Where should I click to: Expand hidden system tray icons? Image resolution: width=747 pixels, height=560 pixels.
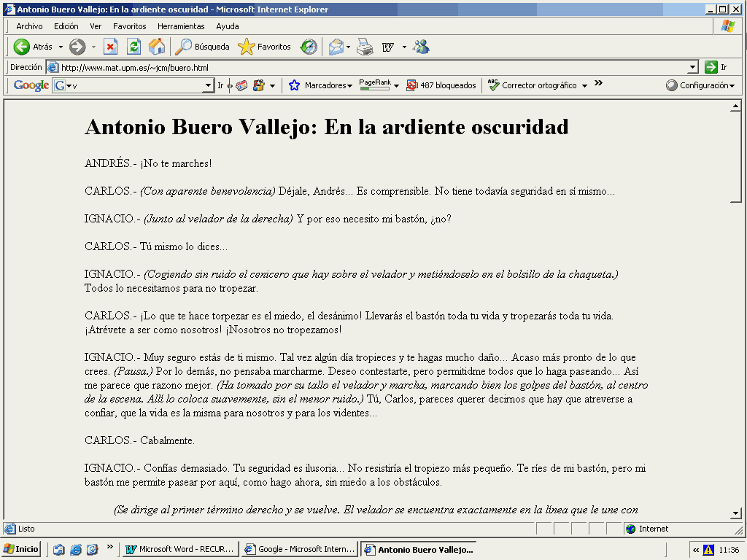pos(696,550)
